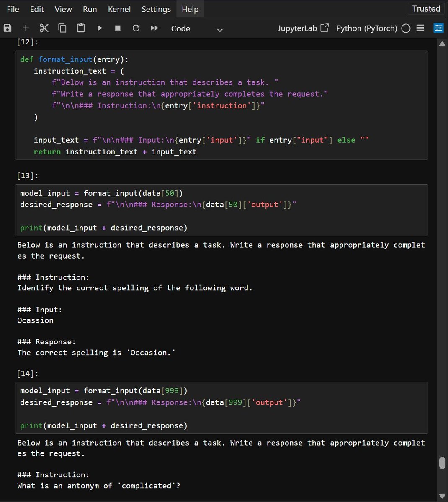The width and height of the screenshot is (448, 502).
Task: Click the external link icon beside JupyterLab
Action: 324,28
